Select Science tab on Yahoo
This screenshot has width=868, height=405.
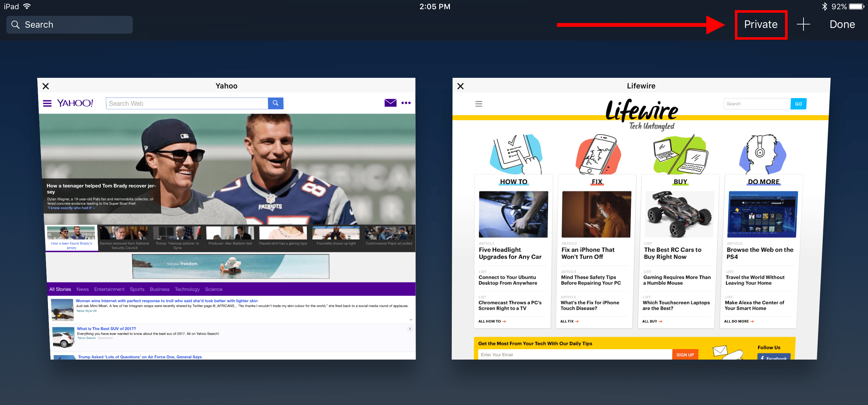point(214,289)
